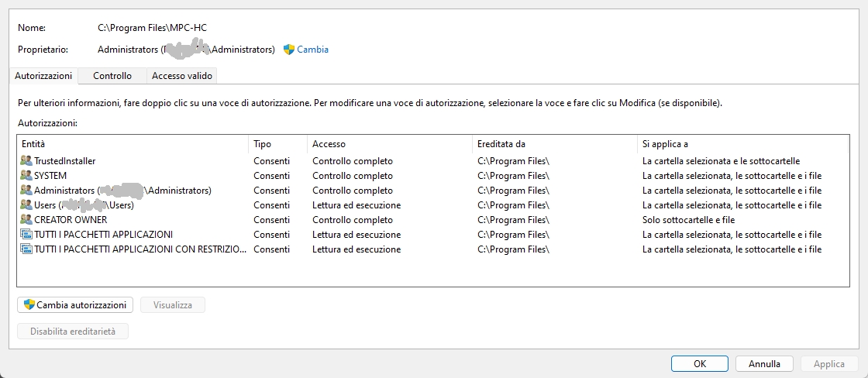Open the Accesso valido tab

(182, 76)
